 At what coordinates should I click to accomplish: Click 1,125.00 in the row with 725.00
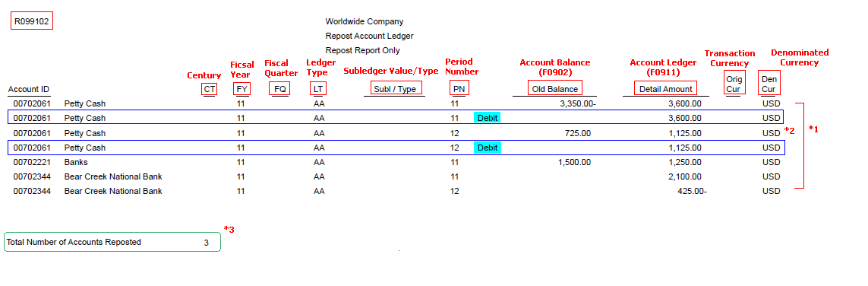684,133
